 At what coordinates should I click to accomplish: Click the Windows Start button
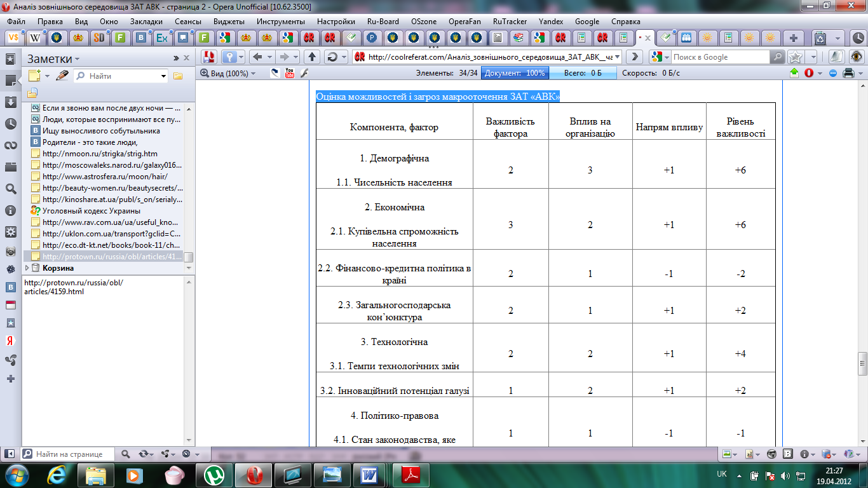[x=16, y=474]
